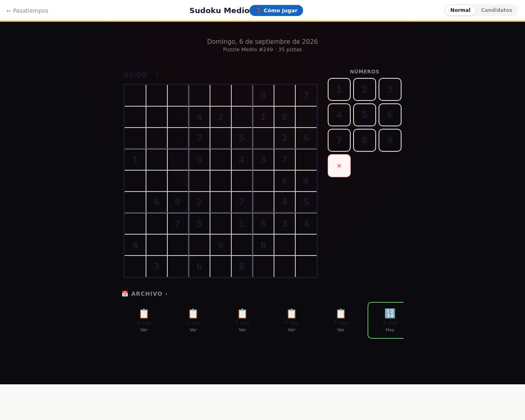Choose number 2 on the number pad
Viewport: 525px width, 420px height.
click(x=365, y=89)
